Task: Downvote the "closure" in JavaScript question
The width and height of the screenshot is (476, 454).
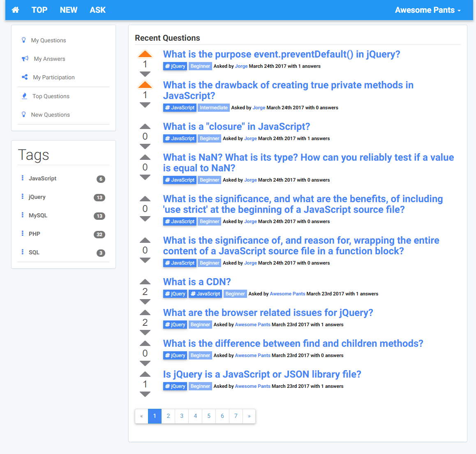Action: (x=145, y=147)
